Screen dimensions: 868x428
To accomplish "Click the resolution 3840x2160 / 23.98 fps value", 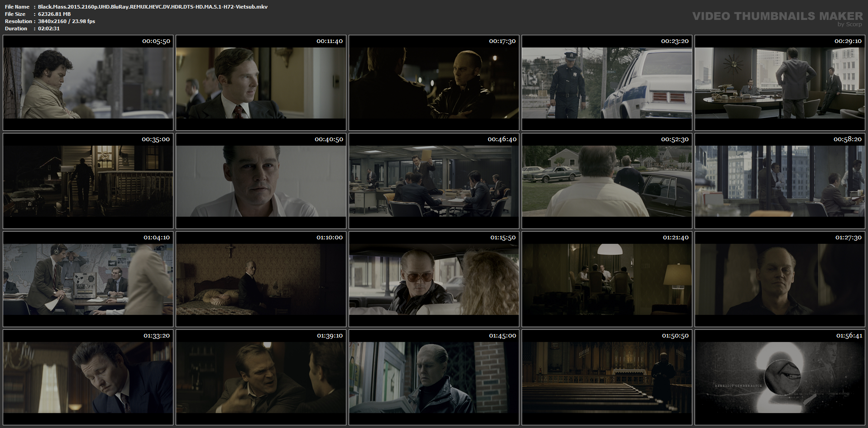I will coord(67,21).
